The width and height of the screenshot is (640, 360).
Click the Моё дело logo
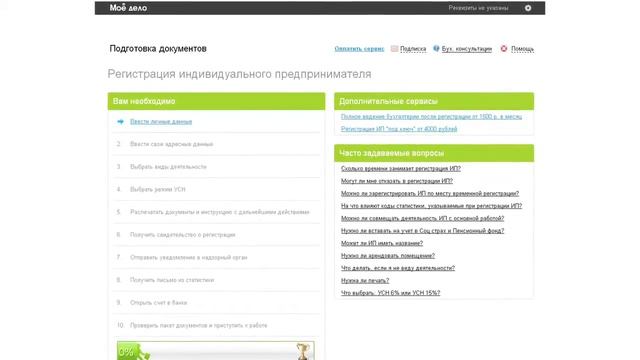click(128, 8)
